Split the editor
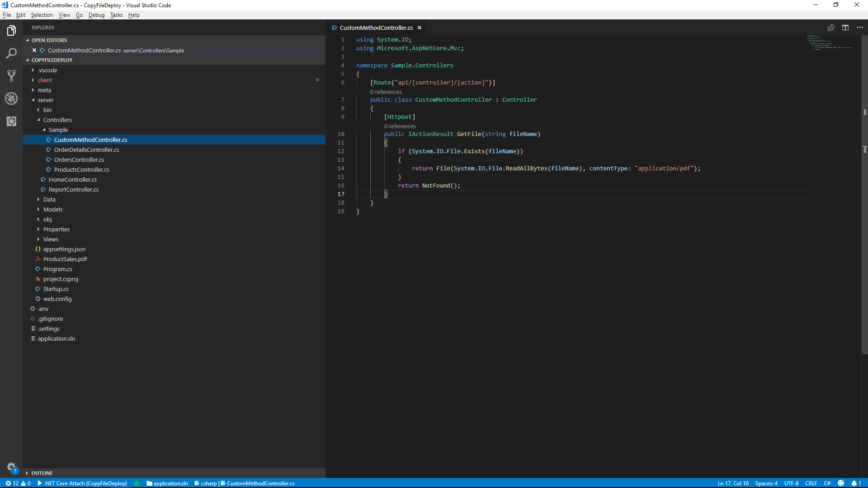Viewport: 868px width, 488px height. point(845,28)
